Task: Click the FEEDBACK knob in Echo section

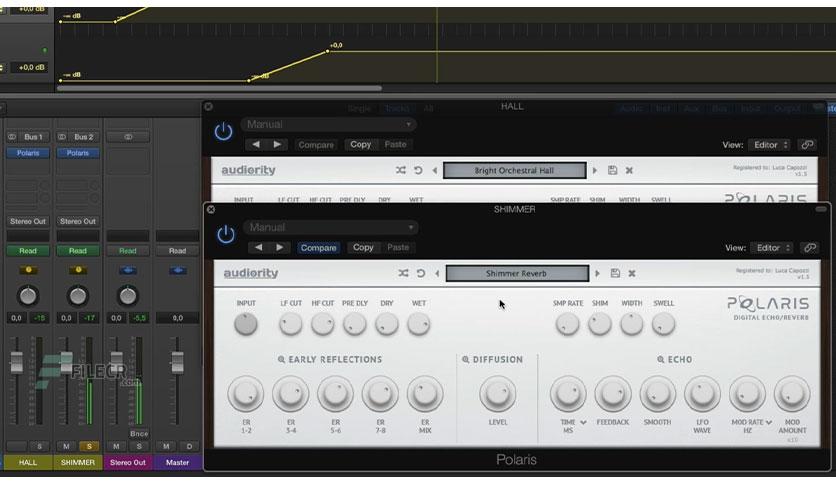Action: (613, 394)
